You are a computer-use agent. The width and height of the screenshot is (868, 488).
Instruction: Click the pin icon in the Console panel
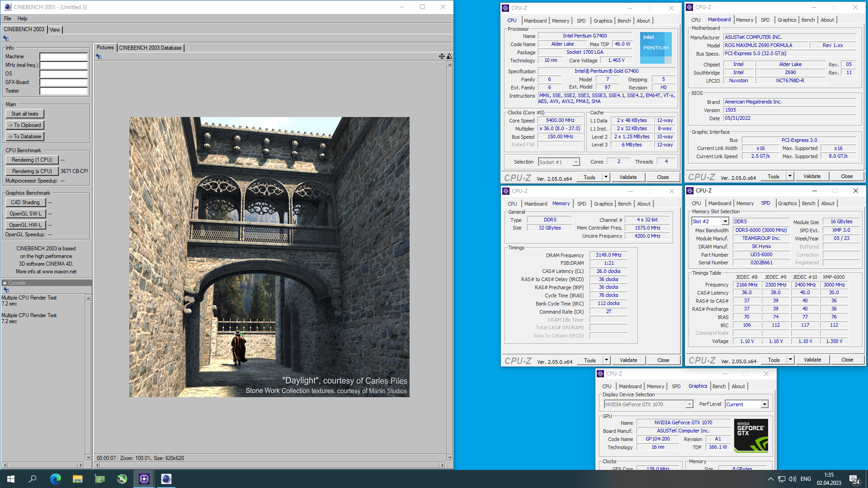pyautogui.click(x=6, y=290)
